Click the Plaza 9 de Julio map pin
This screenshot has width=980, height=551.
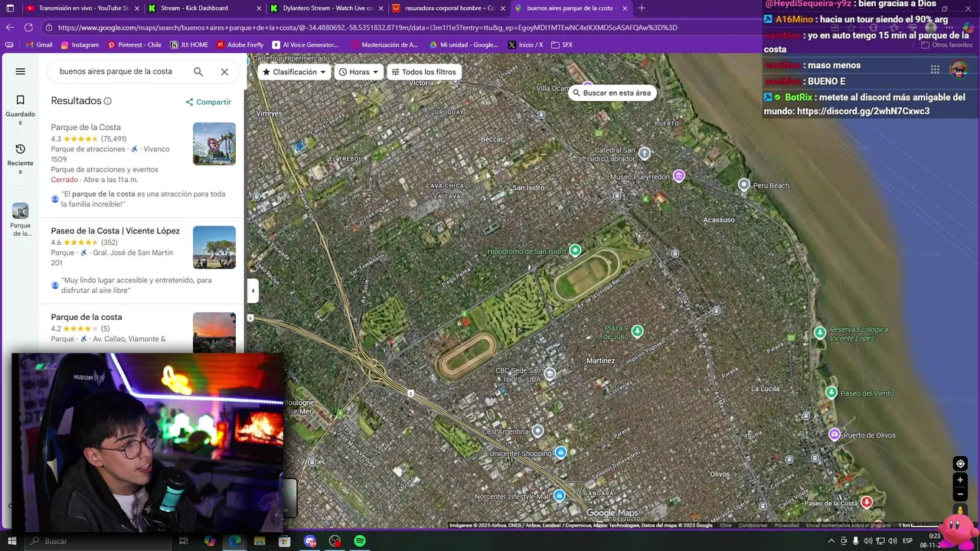click(637, 331)
